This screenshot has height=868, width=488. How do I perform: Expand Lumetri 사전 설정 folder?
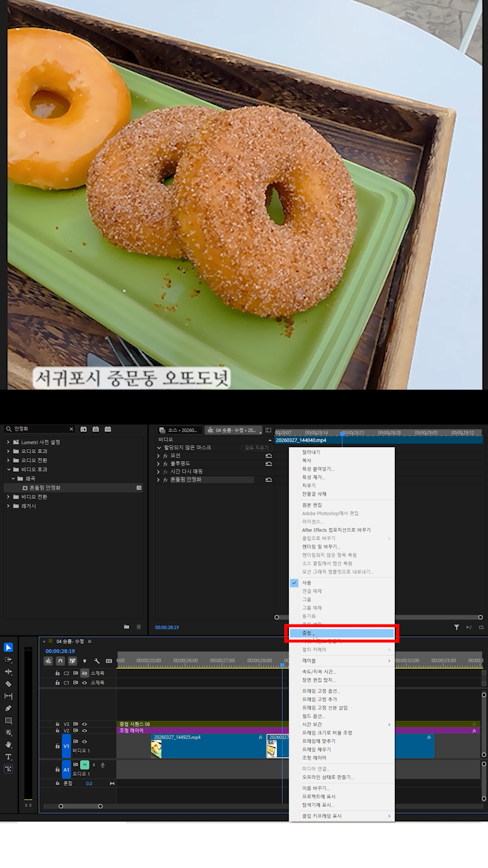coord(8,442)
